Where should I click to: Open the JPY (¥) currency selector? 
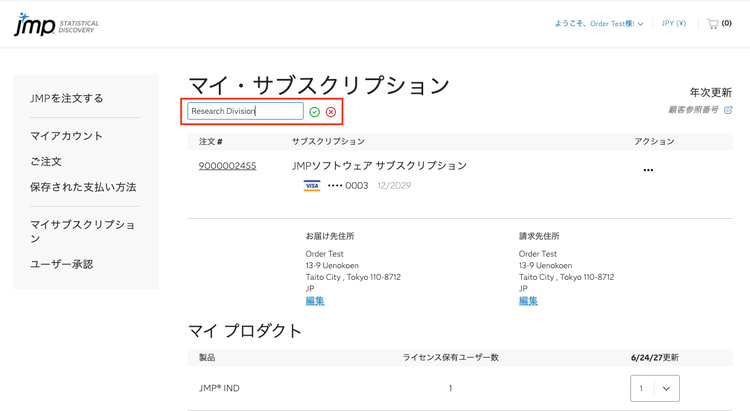673,23
